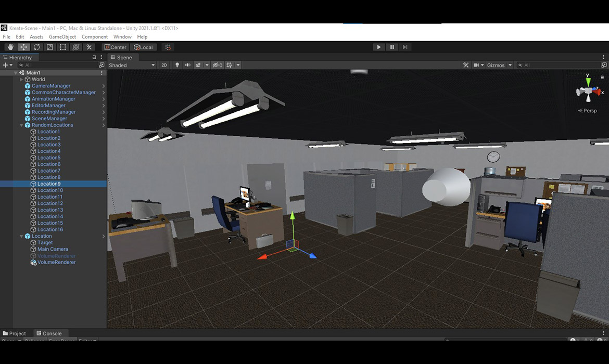The height and width of the screenshot is (364, 609).
Task: Open the GameObject menu
Action: tap(62, 37)
